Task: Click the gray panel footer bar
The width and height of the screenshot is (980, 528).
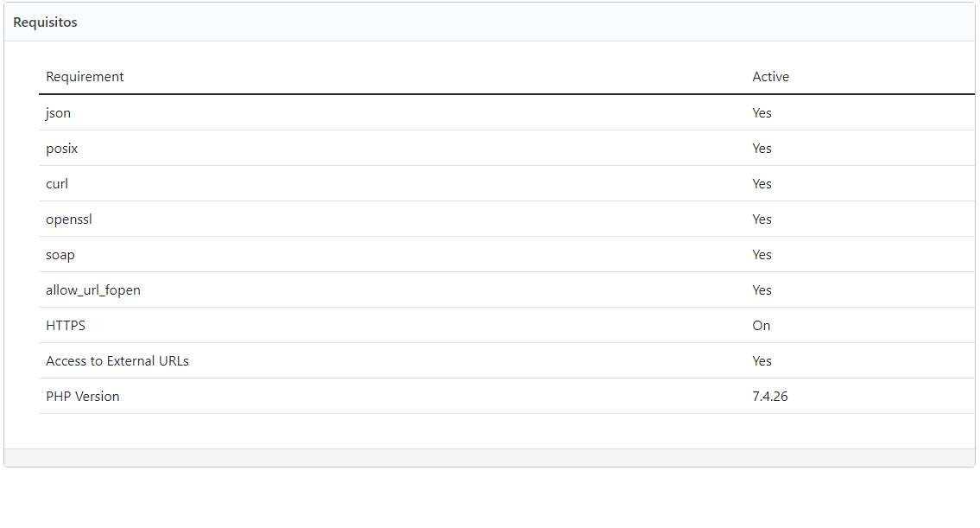Action: click(x=490, y=458)
